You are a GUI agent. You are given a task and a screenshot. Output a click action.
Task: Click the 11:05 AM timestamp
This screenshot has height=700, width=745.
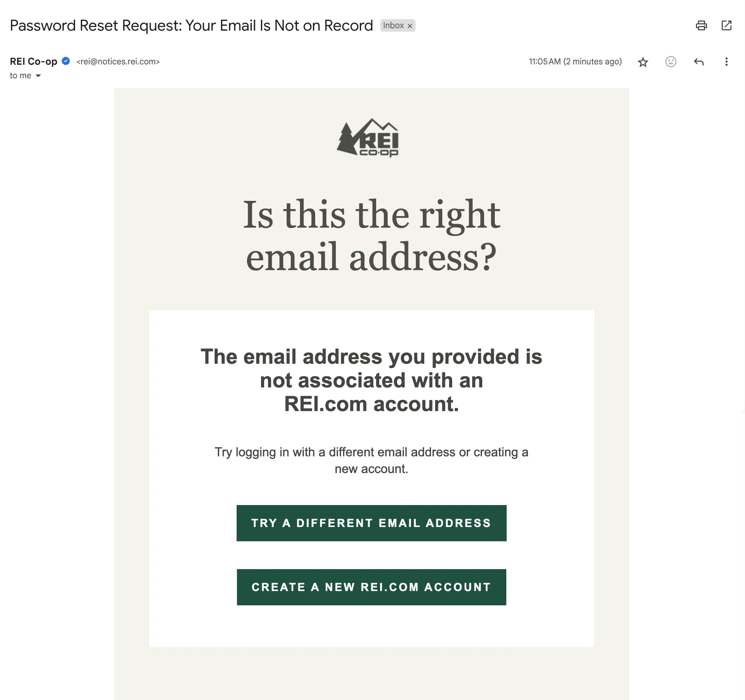click(x=575, y=62)
